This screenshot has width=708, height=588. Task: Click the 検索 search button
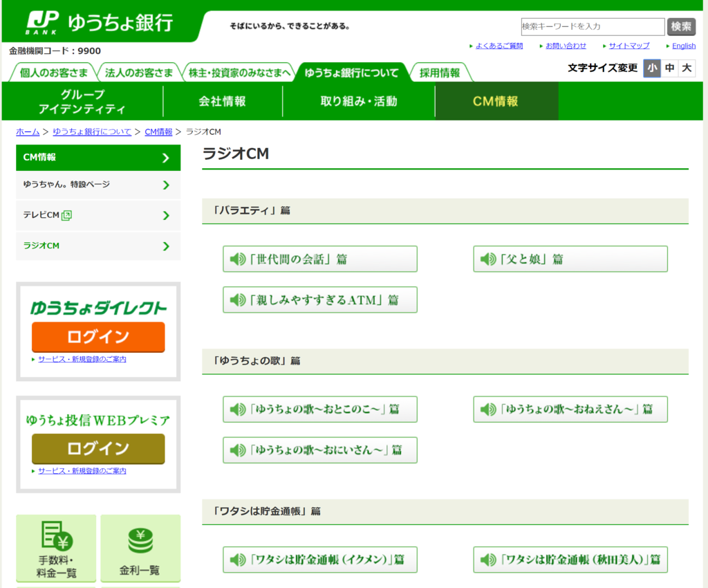pyautogui.click(x=681, y=27)
